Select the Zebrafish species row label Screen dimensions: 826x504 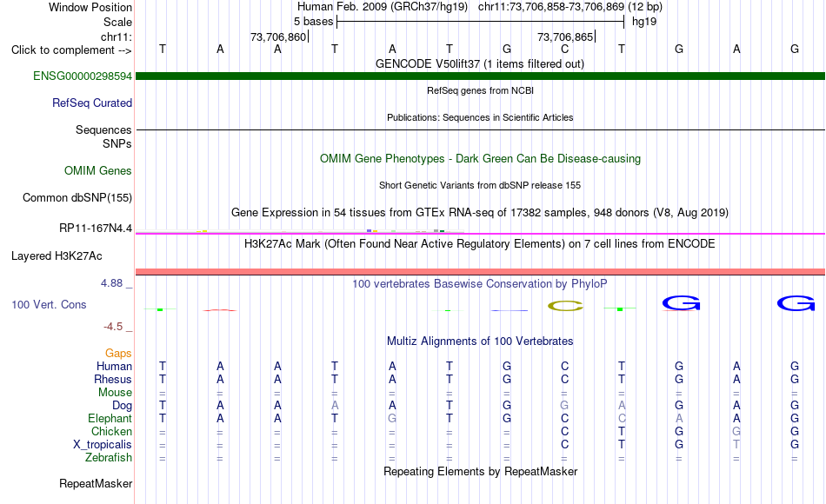click(109, 457)
